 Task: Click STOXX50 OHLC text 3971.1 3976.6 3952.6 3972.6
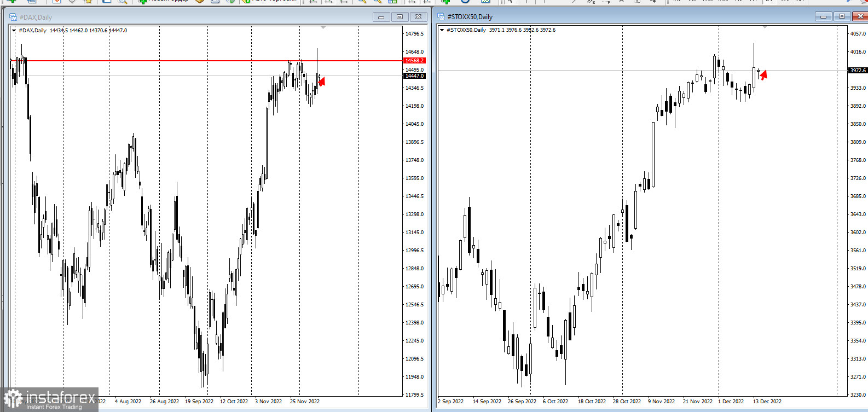522,30
